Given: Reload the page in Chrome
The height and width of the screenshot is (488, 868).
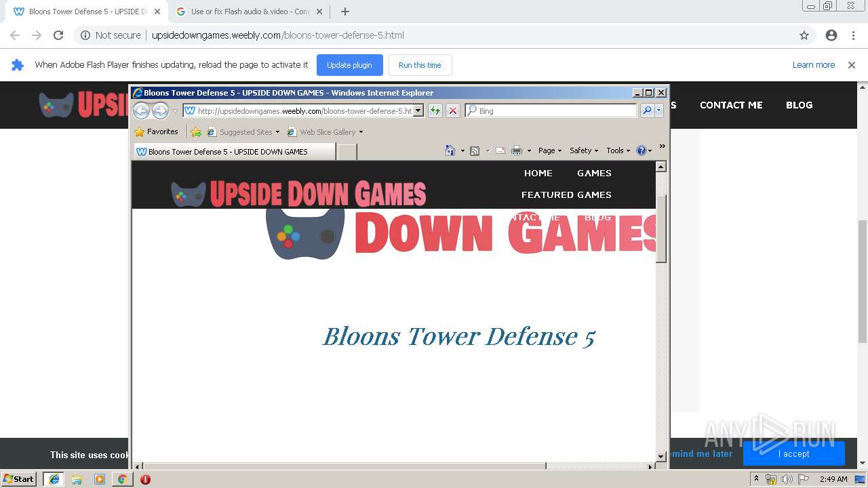Looking at the screenshot, I should pos(58,35).
